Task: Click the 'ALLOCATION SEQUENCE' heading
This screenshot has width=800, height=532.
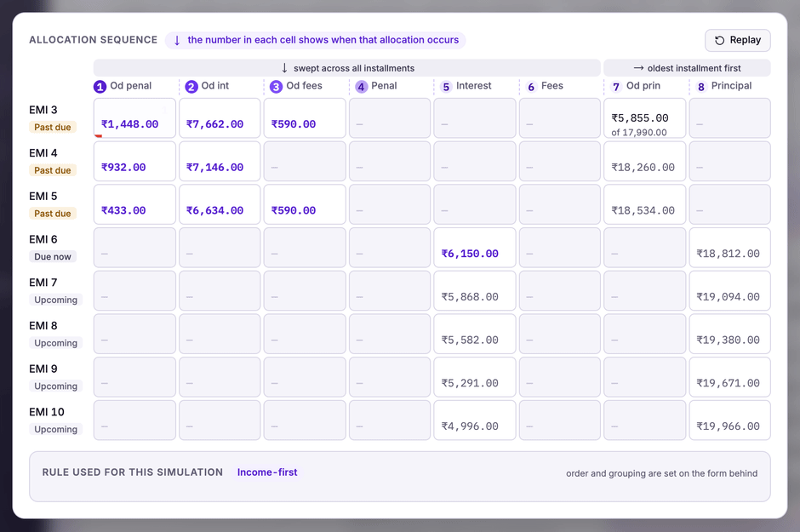Action: coord(94,40)
